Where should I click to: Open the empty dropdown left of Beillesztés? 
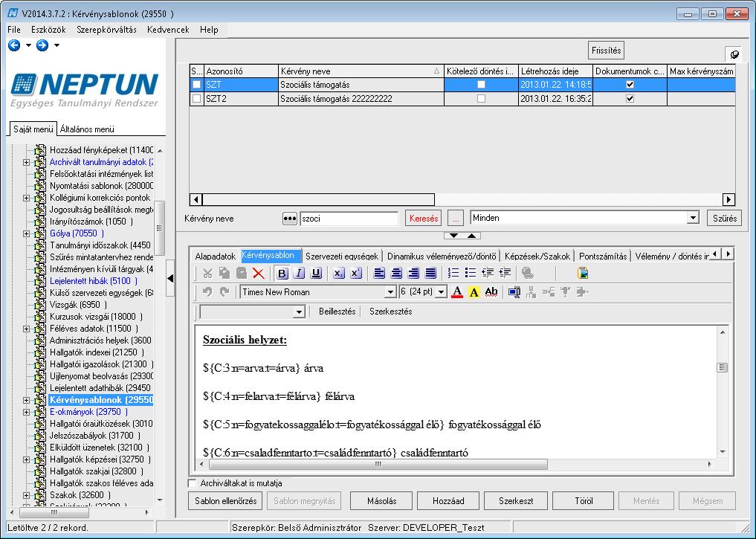point(299,312)
